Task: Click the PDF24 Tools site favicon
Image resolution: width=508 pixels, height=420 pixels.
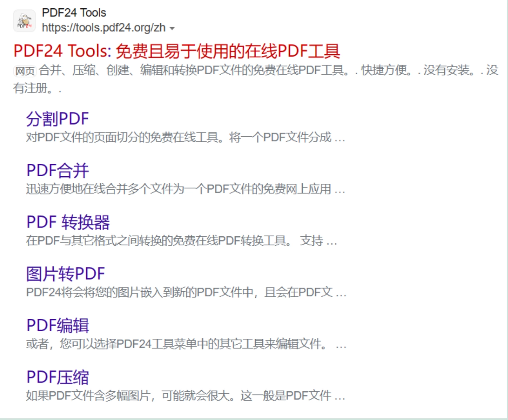Action: (x=24, y=21)
